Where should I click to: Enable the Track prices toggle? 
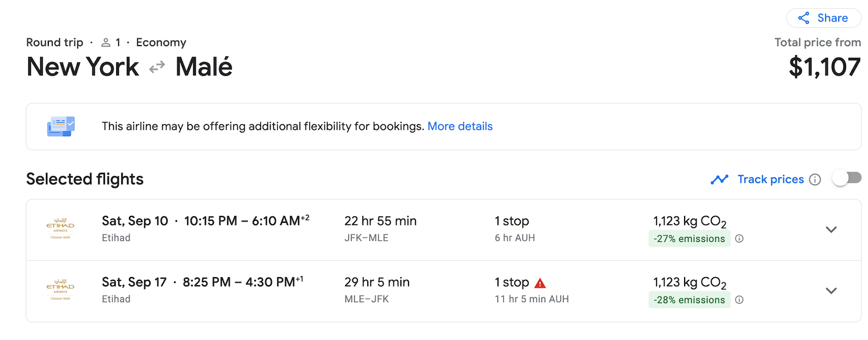pyautogui.click(x=846, y=177)
